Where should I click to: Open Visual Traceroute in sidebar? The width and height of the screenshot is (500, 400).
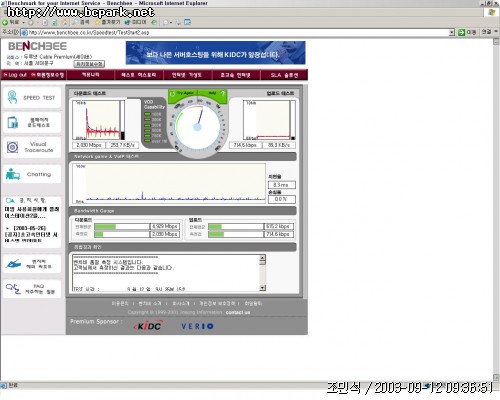pyautogui.click(x=32, y=147)
